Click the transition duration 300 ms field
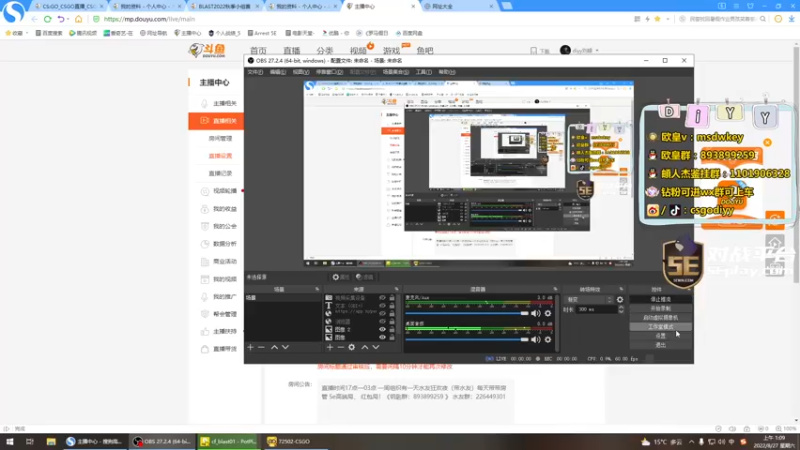The width and height of the screenshot is (800, 450). (596, 309)
